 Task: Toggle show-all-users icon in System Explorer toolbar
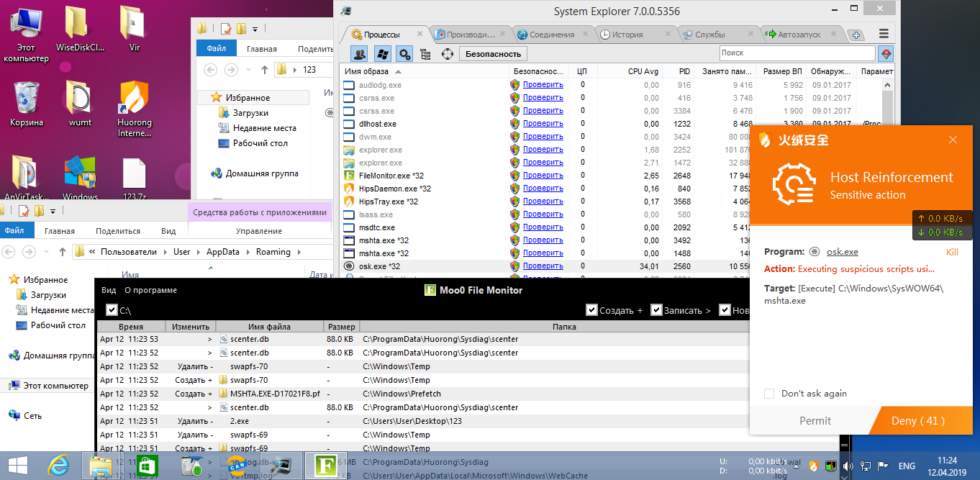(x=360, y=54)
